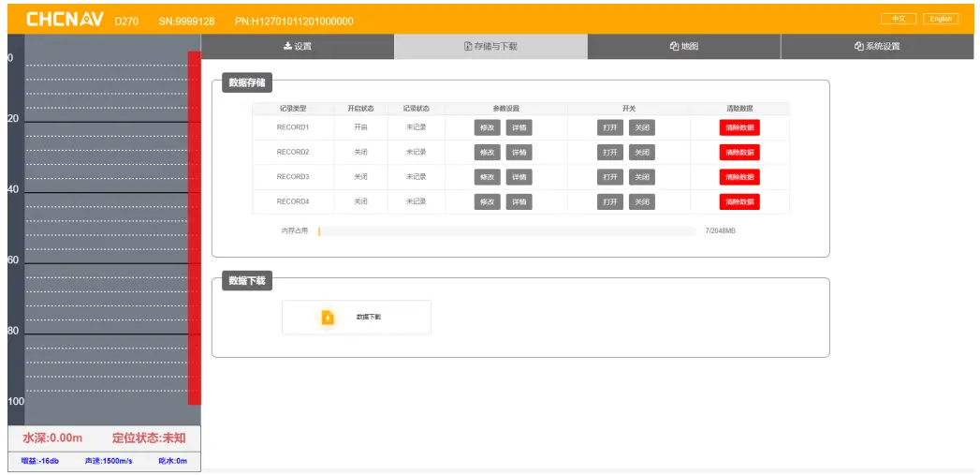Click 修改 button for RECORD1
Screen dimensions: 980x475
click(488, 127)
